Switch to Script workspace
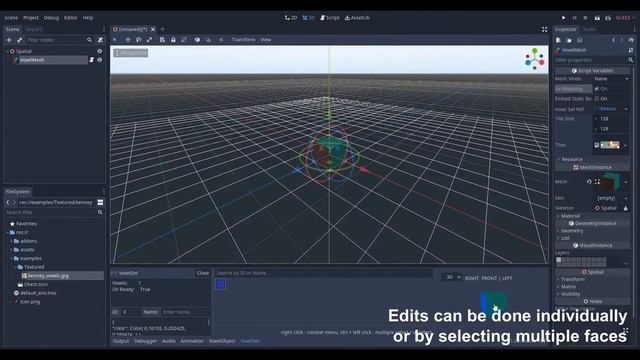The height and width of the screenshot is (360, 640). (330, 18)
